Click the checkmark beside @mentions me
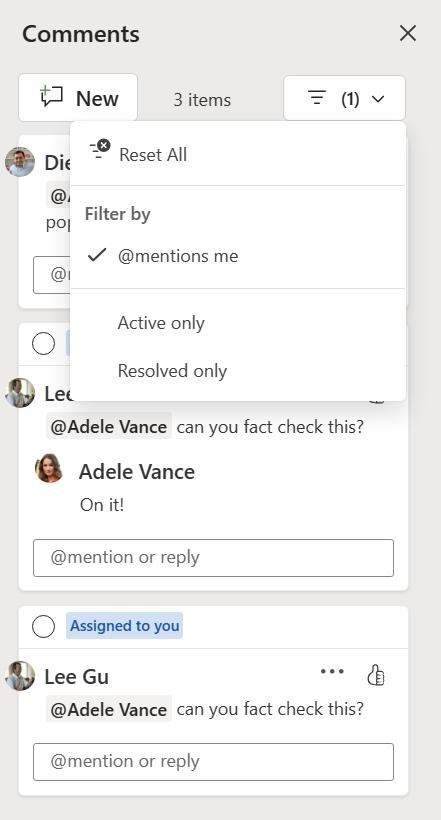The height and width of the screenshot is (820, 441). 97,255
